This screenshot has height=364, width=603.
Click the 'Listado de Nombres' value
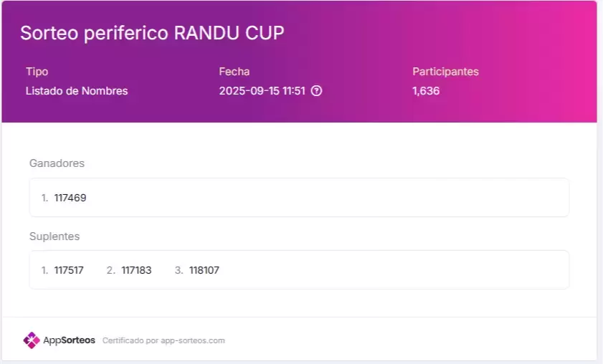[77, 91]
